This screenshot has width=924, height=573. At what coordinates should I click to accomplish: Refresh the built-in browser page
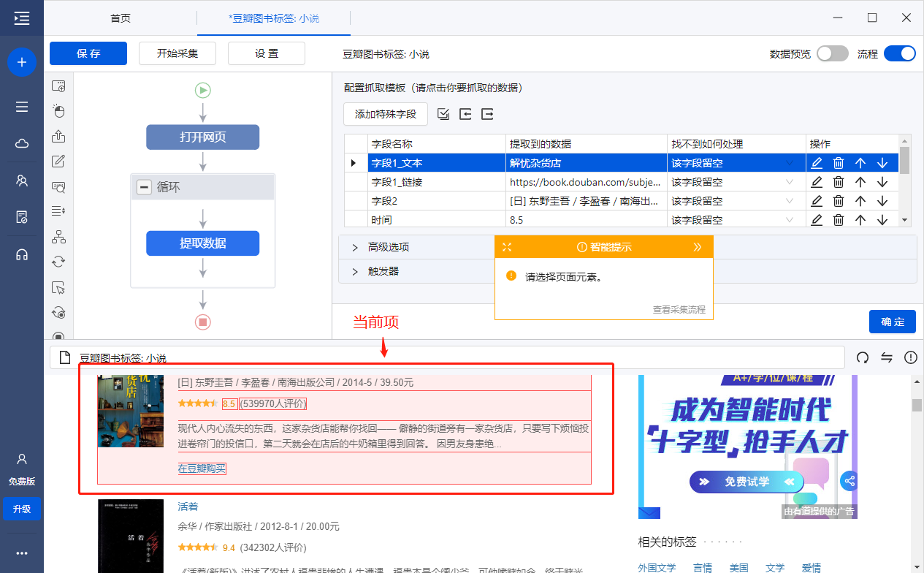pos(863,357)
